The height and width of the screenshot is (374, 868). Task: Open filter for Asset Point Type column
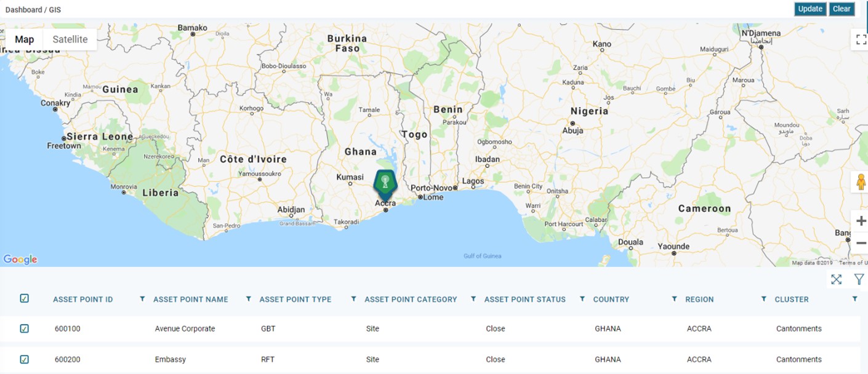353,299
